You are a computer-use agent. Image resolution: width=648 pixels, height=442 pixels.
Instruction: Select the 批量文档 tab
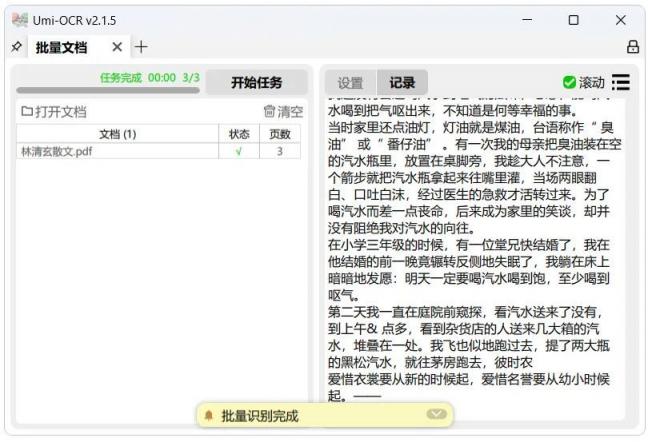61,47
